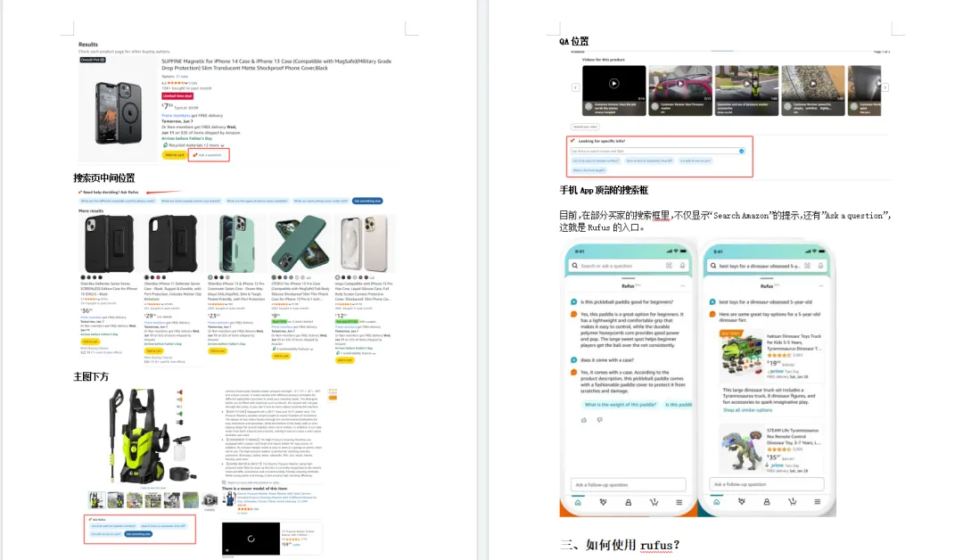Click the grey T-Rex remote control toy image
Image resolution: width=963 pixels, height=560 pixels.
click(x=741, y=449)
